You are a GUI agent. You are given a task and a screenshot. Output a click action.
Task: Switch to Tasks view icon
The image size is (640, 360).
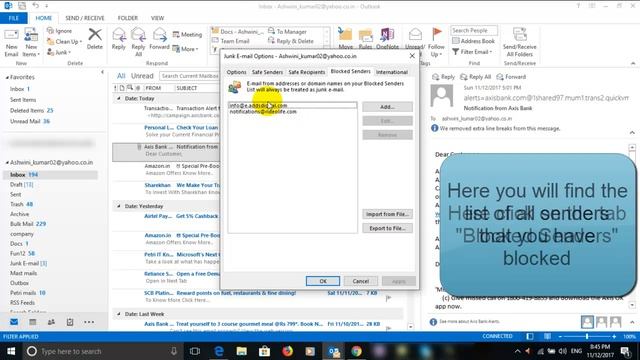click(70, 322)
